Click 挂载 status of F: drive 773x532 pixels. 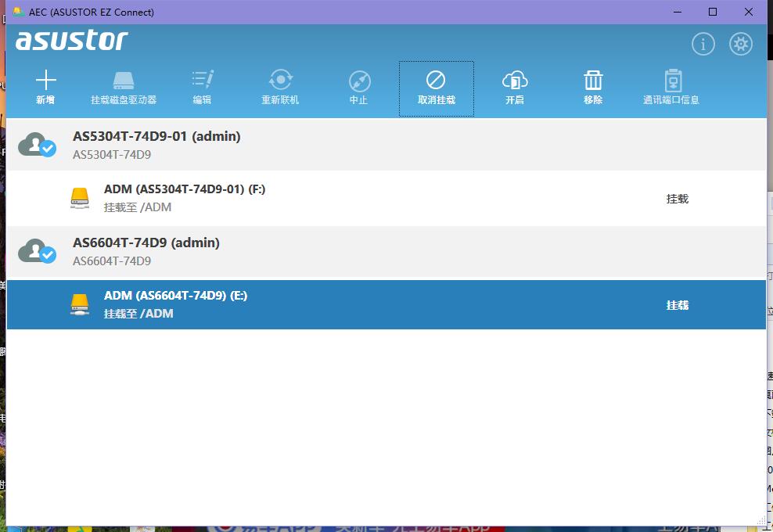pos(678,199)
